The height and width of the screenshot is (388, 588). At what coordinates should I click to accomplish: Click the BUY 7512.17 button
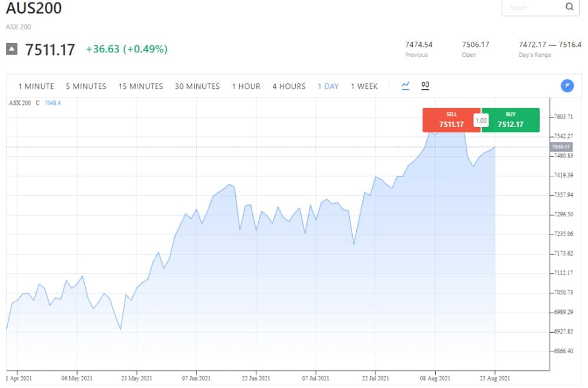[510, 120]
